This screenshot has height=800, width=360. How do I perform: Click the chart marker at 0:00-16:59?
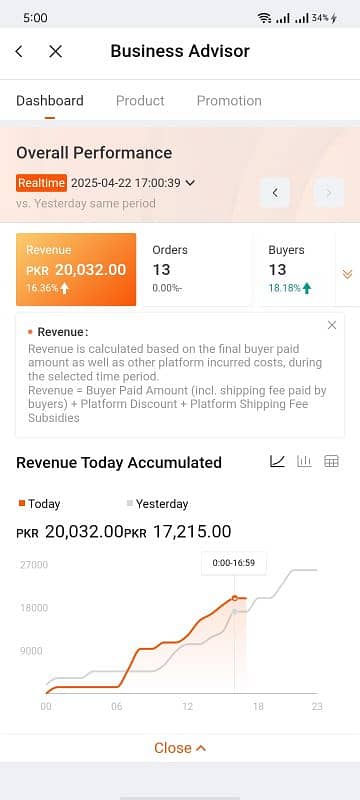(235, 598)
